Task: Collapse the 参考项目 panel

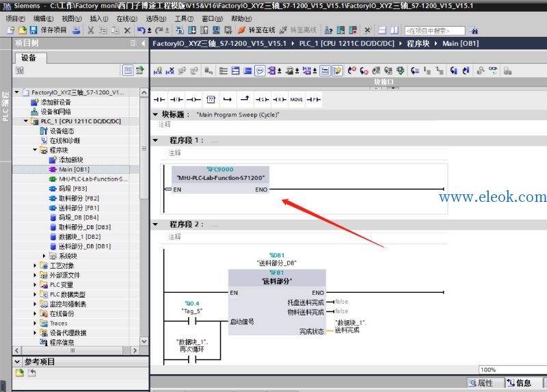Action: coord(17,362)
